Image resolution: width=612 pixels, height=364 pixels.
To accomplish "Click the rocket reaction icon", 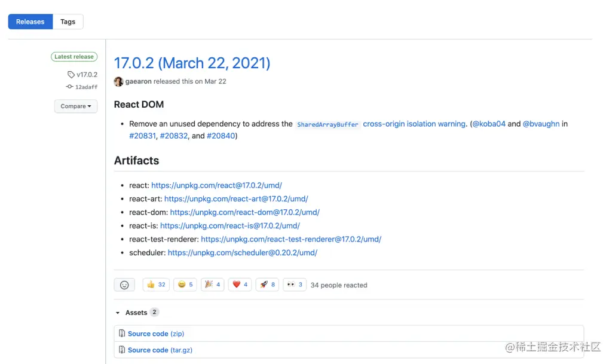I will [267, 285].
